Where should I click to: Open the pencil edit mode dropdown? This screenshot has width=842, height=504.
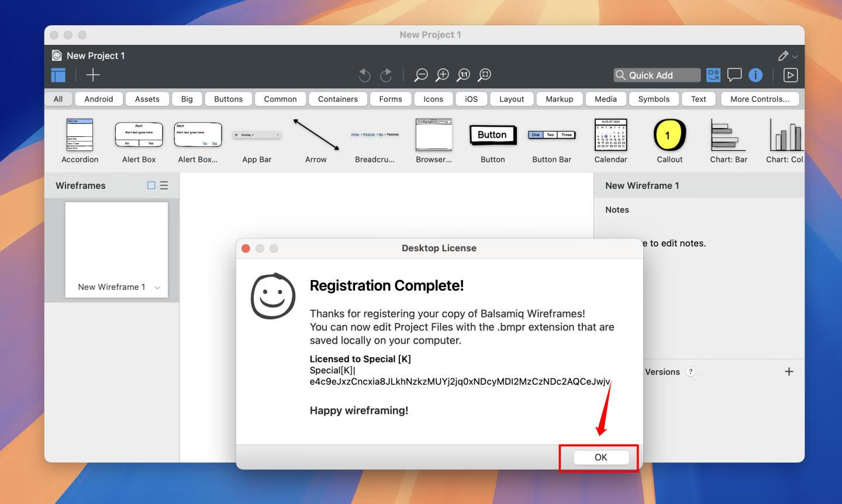(788, 56)
